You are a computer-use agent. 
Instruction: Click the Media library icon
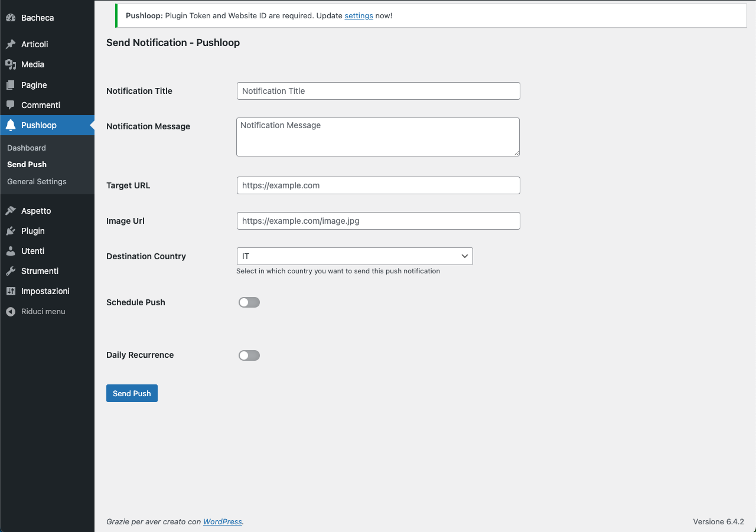tap(11, 64)
